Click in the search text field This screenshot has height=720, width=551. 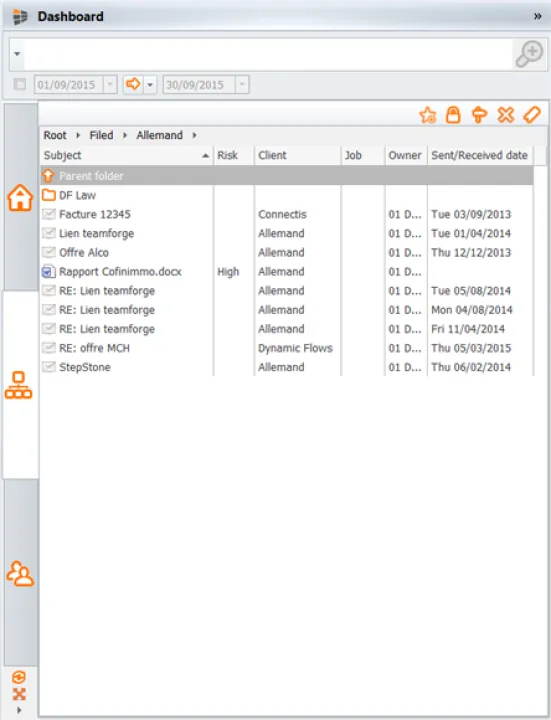pos(268,54)
